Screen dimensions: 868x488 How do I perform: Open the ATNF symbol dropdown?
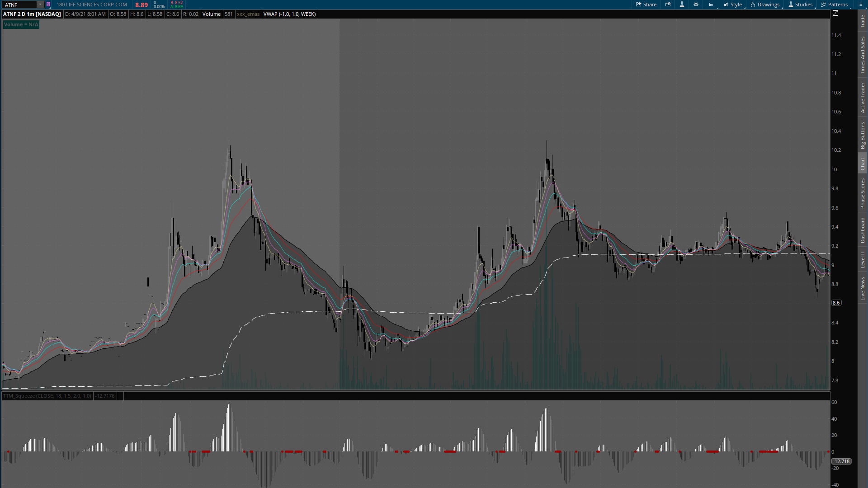click(x=40, y=5)
